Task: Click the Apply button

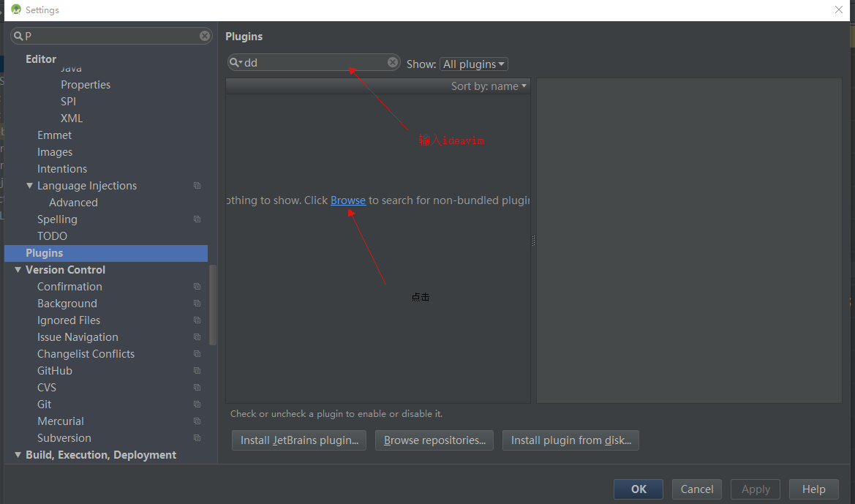Action: tap(756, 489)
